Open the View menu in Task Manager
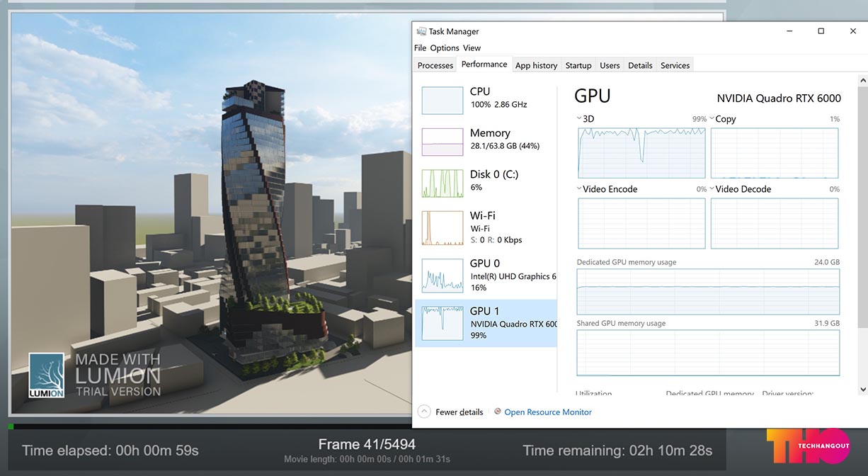The image size is (868, 476). 472,48
